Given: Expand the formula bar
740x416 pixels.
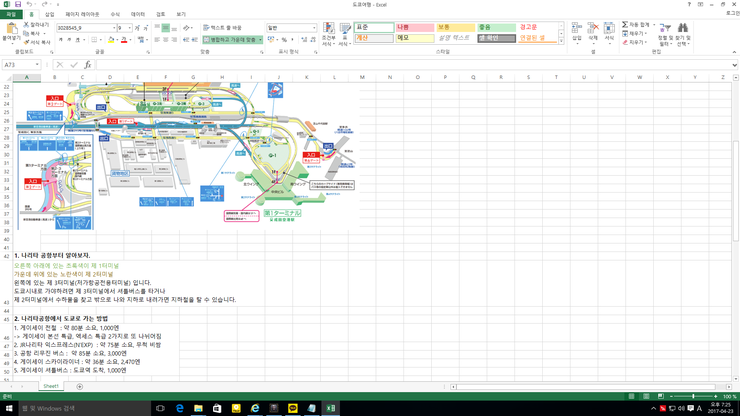Looking at the screenshot, I should pyautogui.click(x=734, y=65).
